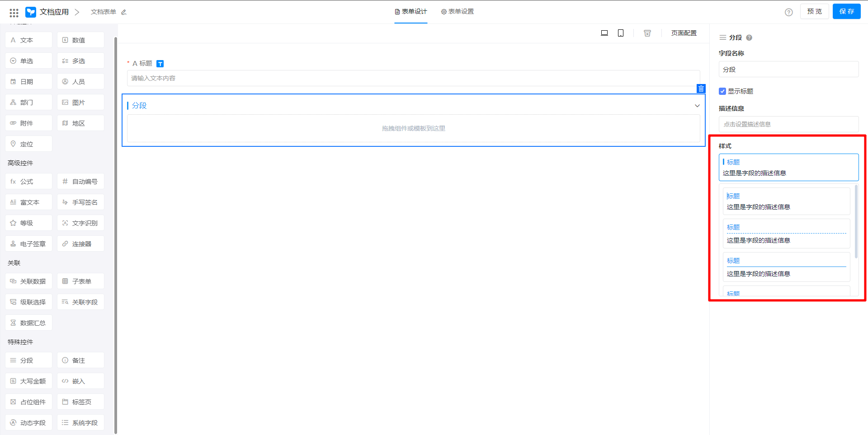Click the 描述信息 input field

(x=788, y=124)
